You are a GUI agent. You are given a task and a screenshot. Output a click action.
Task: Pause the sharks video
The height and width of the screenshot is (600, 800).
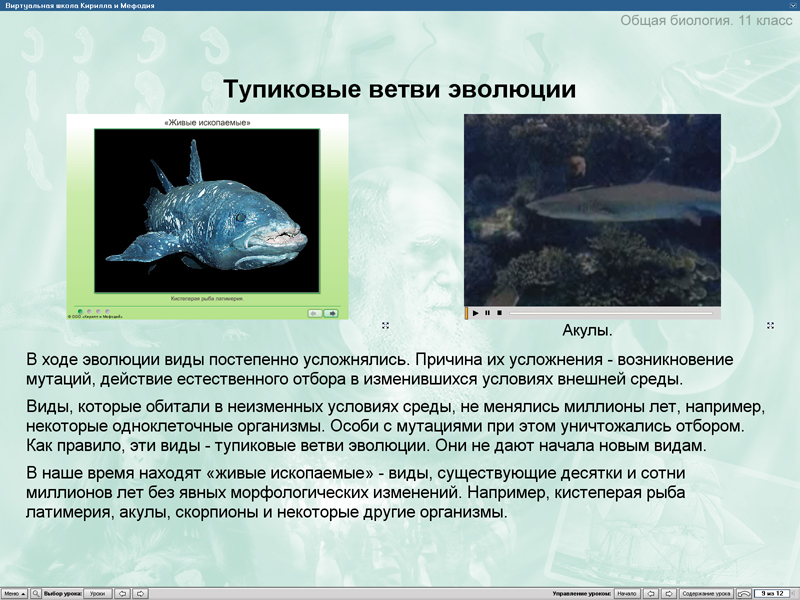[487, 311]
